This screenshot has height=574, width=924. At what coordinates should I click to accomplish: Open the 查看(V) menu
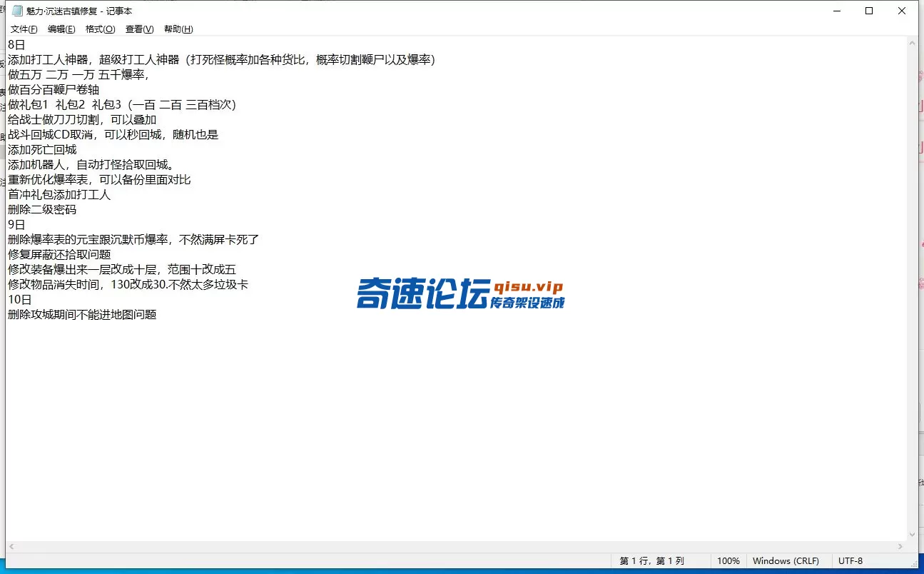[139, 29]
